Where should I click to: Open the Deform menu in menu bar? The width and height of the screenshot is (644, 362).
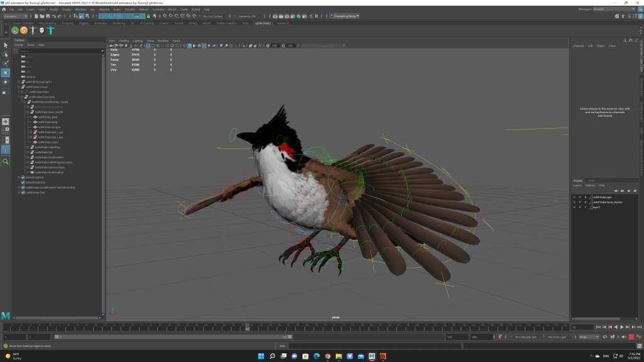(144, 9)
